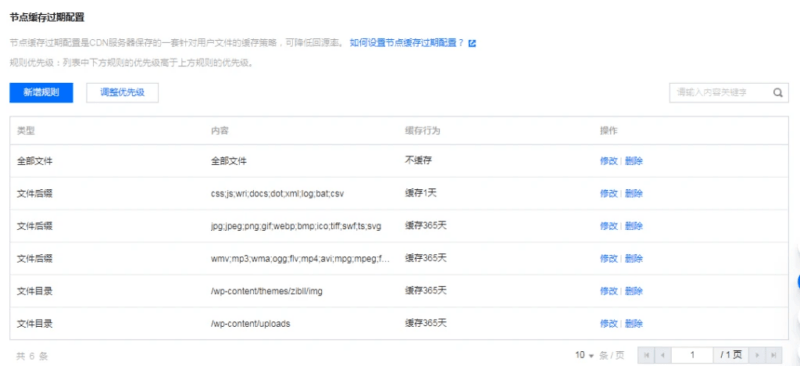Click 修改 for /wp-content/themes/zibll/img row

coord(609,291)
